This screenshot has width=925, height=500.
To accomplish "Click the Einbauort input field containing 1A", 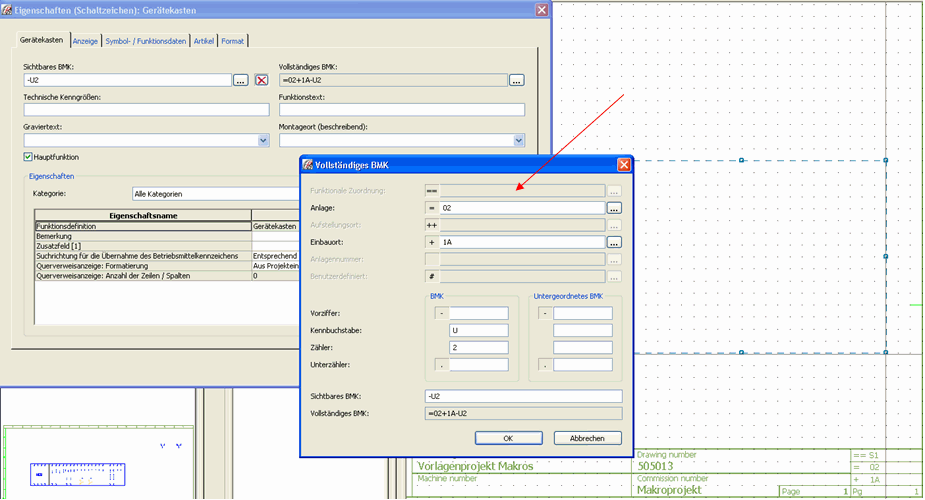I will click(x=522, y=242).
